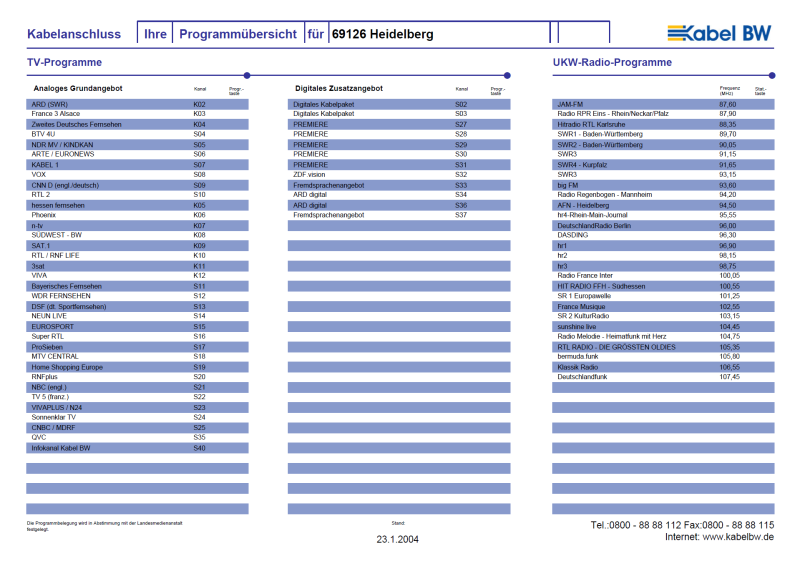
Task: Click SR 1 Europawelle station
Action: (663, 296)
